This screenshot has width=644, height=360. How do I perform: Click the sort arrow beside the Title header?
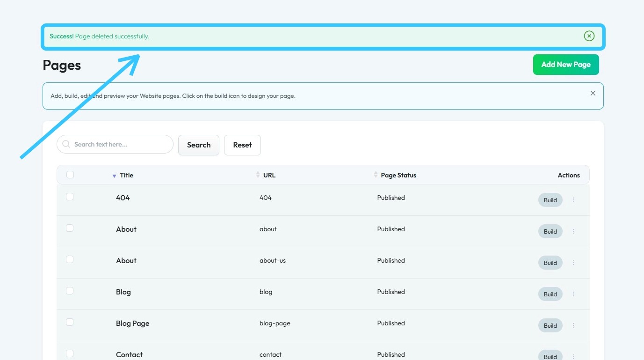[x=114, y=176]
